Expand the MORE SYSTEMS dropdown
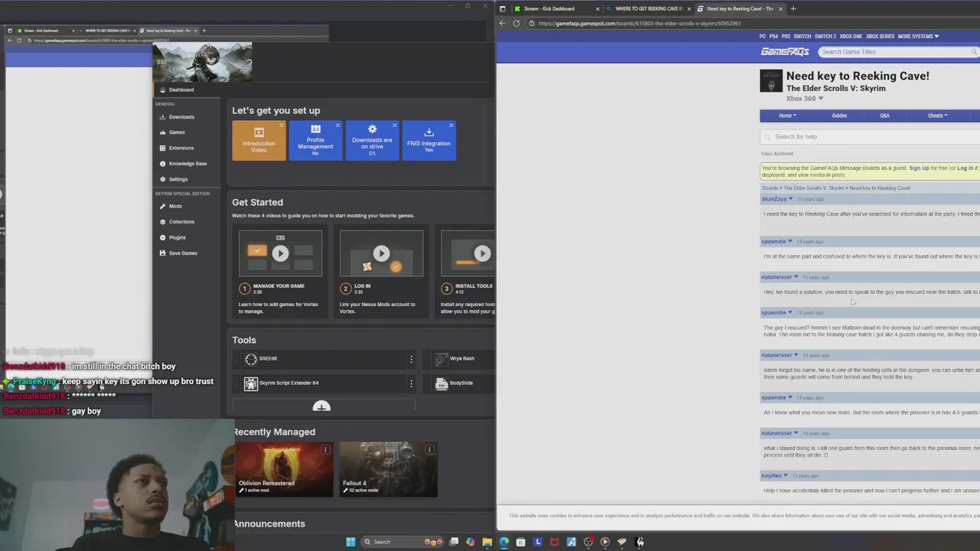 click(918, 36)
